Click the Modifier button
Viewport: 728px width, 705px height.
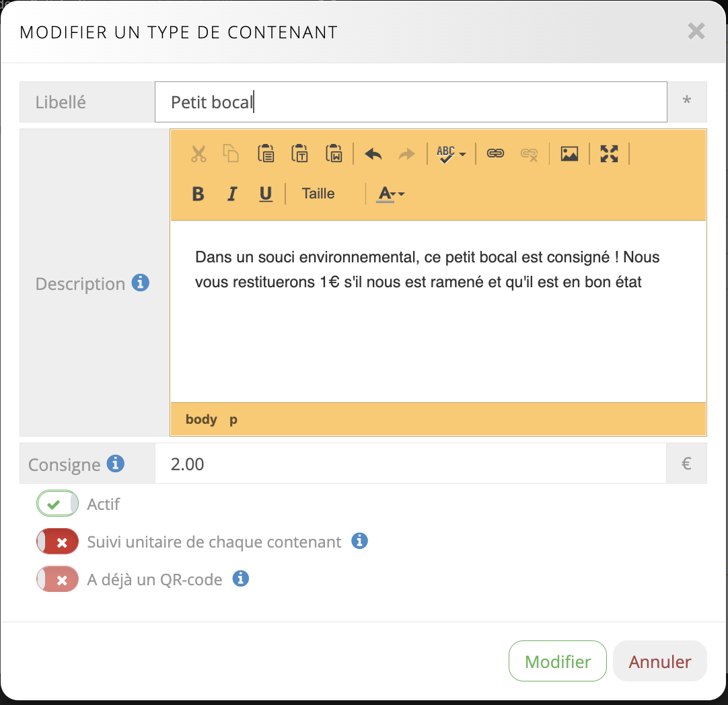click(558, 661)
